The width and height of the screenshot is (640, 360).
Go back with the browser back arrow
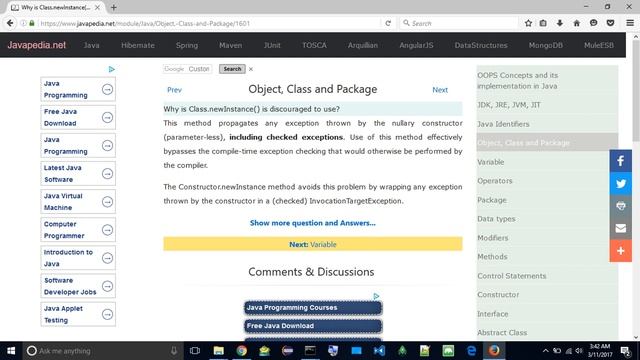click(x=10, y=23)
